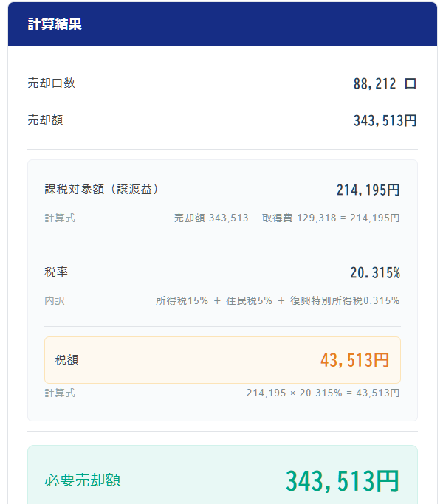Click the 214,195円 taxable amount value
This screenshot has width=443, height=504.
[368, 190]
